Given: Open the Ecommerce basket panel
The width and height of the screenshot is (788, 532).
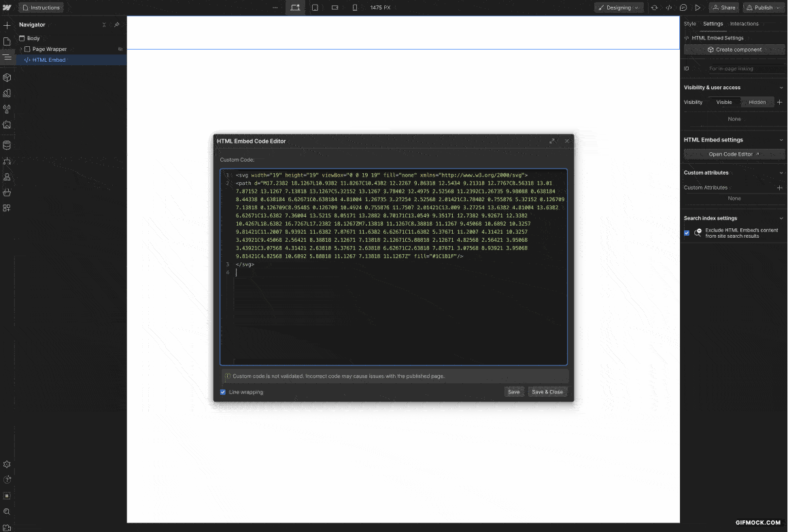Looking at the screenshot, I should (7, 192).
